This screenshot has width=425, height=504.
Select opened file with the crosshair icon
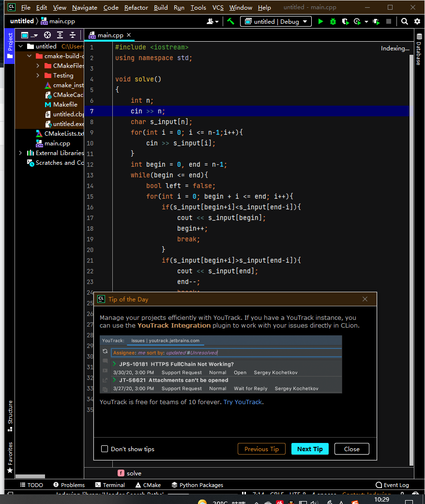[x=47, y=35]
